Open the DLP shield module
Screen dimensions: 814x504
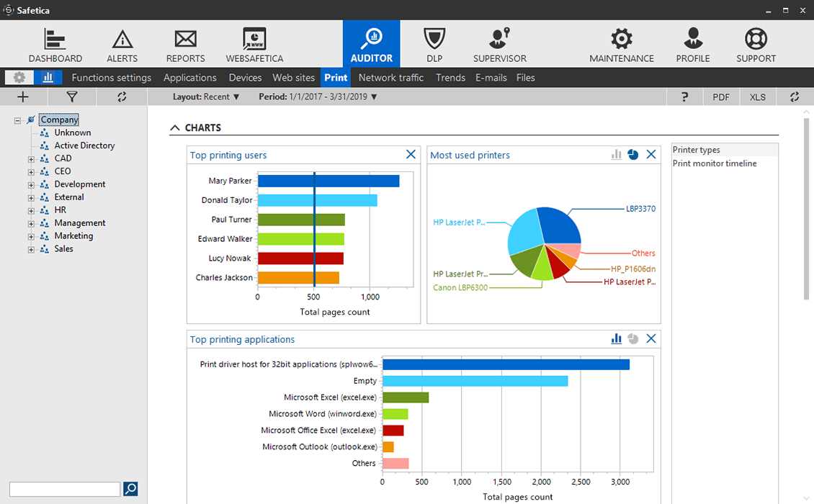[434, 45]
